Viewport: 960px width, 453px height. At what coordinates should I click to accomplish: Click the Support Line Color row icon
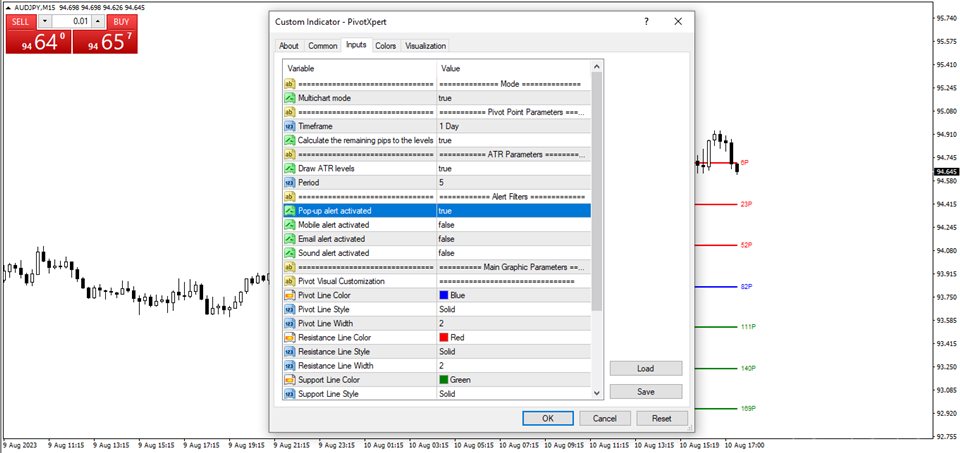coord(290,380)
